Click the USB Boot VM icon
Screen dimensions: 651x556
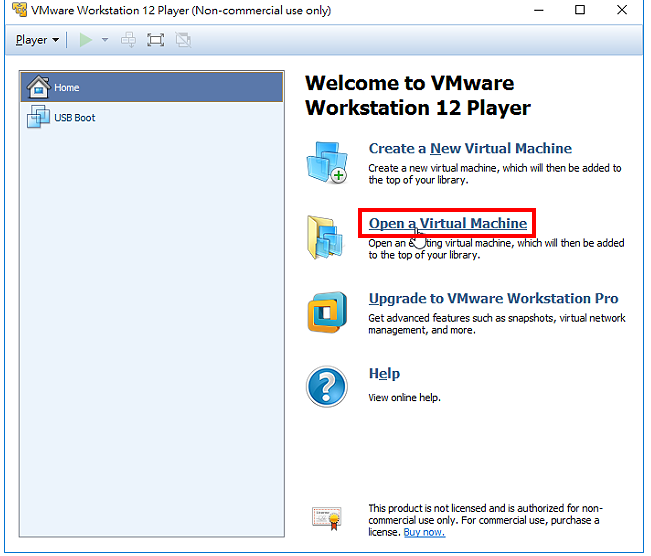click(x=38, y=117)
